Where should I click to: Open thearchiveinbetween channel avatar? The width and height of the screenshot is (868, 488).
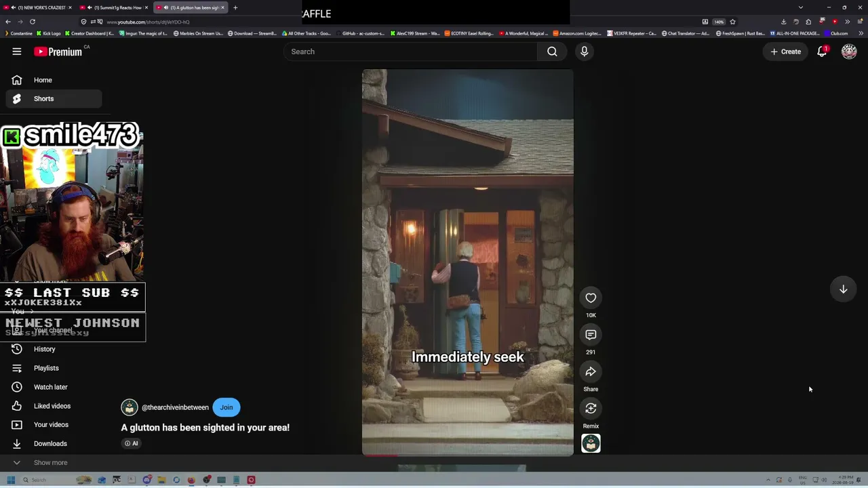click(x=129, y=407)
